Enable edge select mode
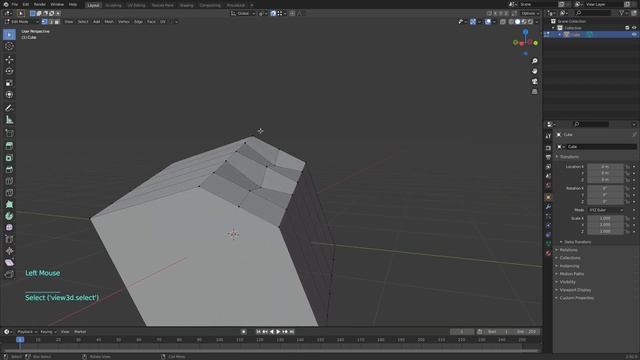640x360 pixels. (51, 22)
